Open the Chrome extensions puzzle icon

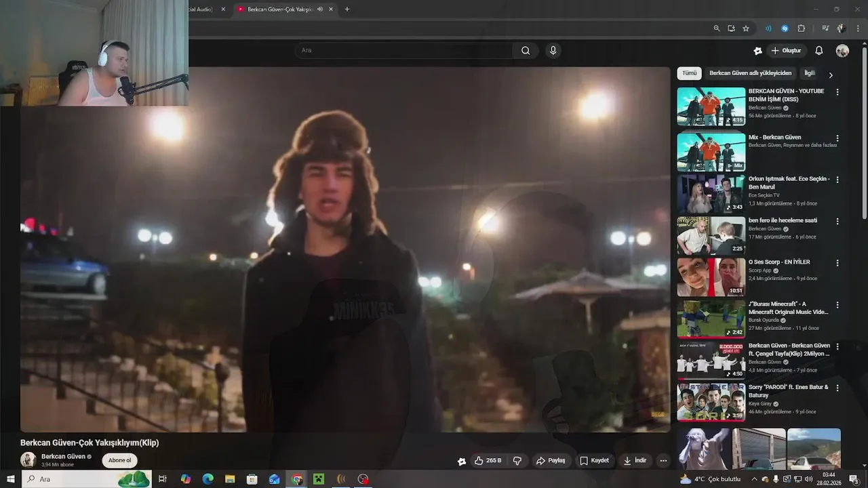tap(802, 28)
